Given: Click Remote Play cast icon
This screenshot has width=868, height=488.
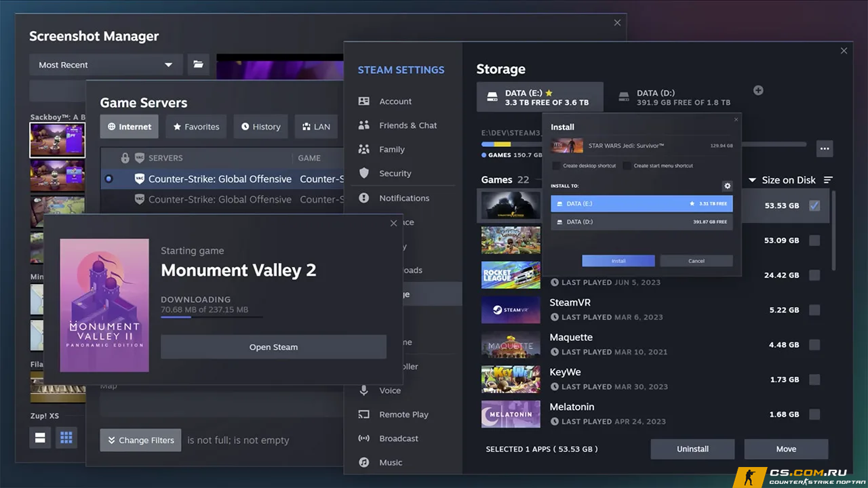Looking at the screenshot, I should pos(364,414).
